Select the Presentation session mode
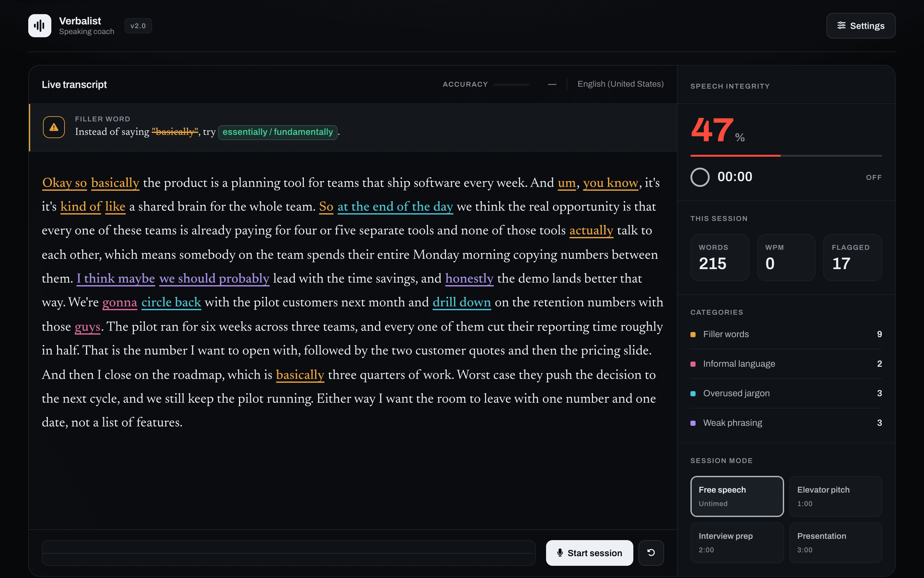Image resolution: width=924 pixels, height=578 pixels. [x=835, y=542]
